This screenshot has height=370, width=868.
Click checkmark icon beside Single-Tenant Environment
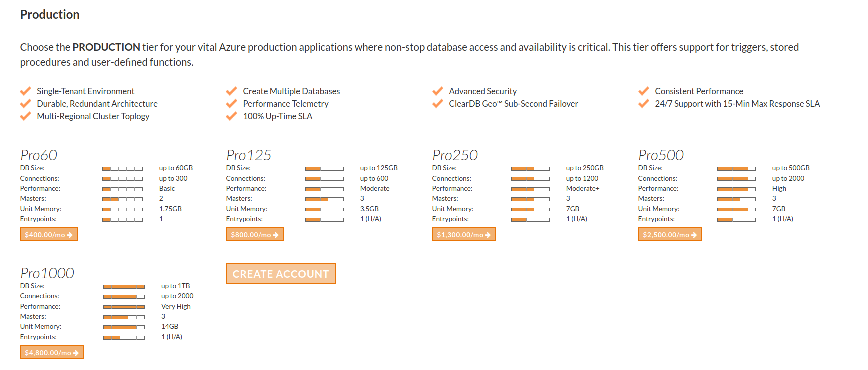pyautogui.click(x=26, y=91)
